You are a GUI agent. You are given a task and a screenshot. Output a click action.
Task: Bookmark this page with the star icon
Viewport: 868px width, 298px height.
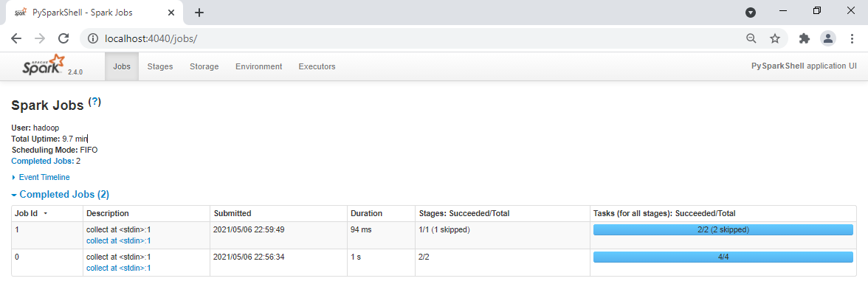(775, 38)
